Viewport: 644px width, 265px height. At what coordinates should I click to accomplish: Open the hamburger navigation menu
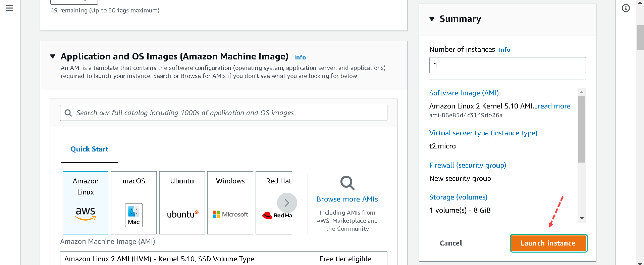click(x=10, y=8)
